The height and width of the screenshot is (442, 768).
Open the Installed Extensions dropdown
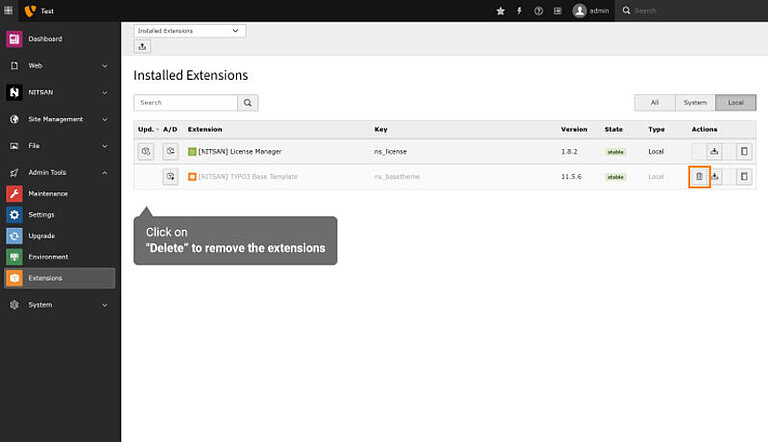(189, 31)
